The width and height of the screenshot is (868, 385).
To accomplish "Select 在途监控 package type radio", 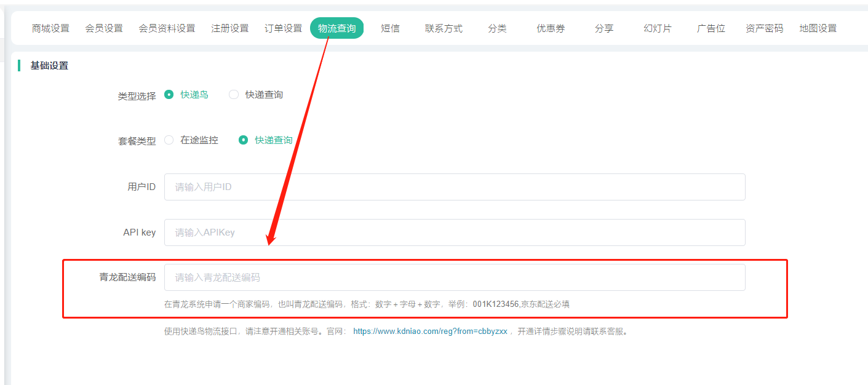I will pyautogui.click(x=169, y=140).
